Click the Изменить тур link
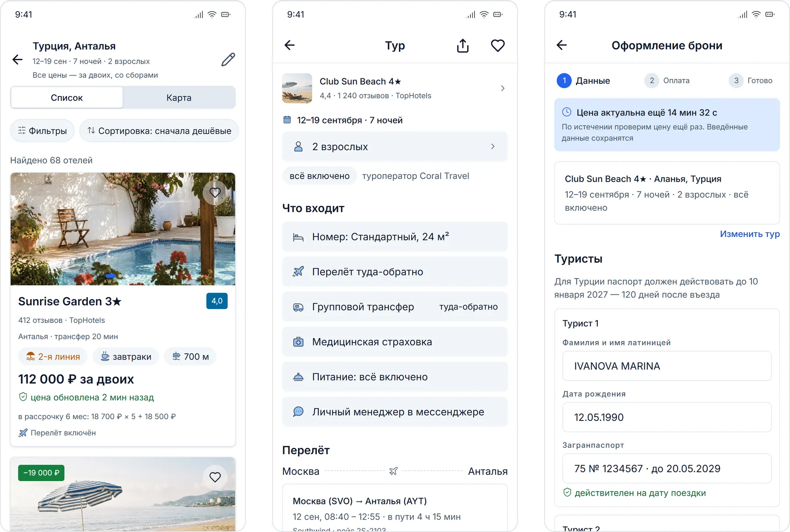Screen dimensions: 790x532 [750, 234]
